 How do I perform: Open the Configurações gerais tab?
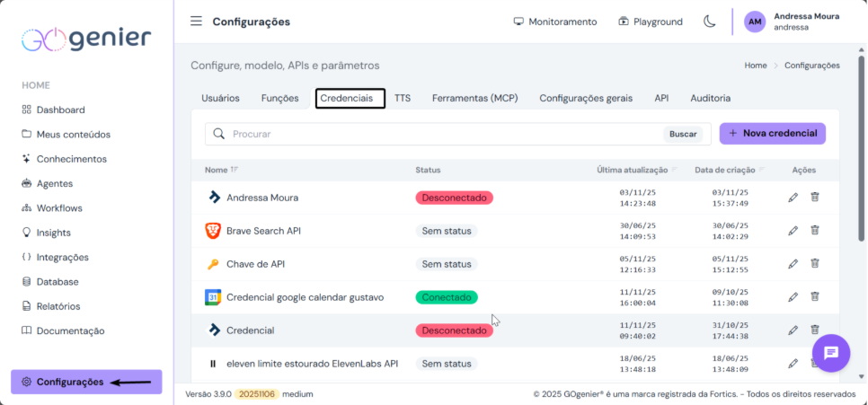click(586, 98)
